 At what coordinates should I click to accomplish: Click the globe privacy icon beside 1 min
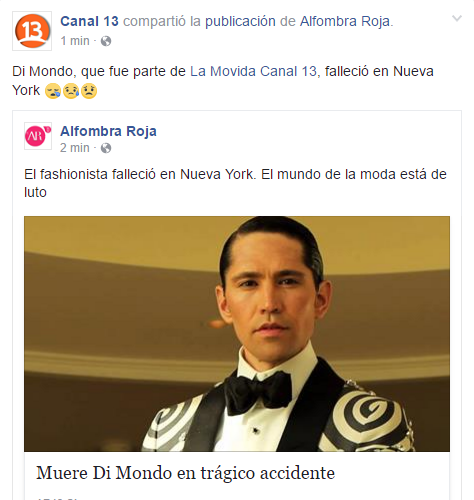[x=106, y=41]
